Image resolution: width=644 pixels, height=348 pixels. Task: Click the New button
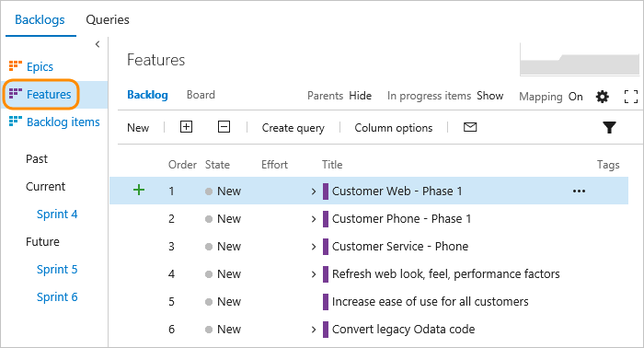[138, 128]
